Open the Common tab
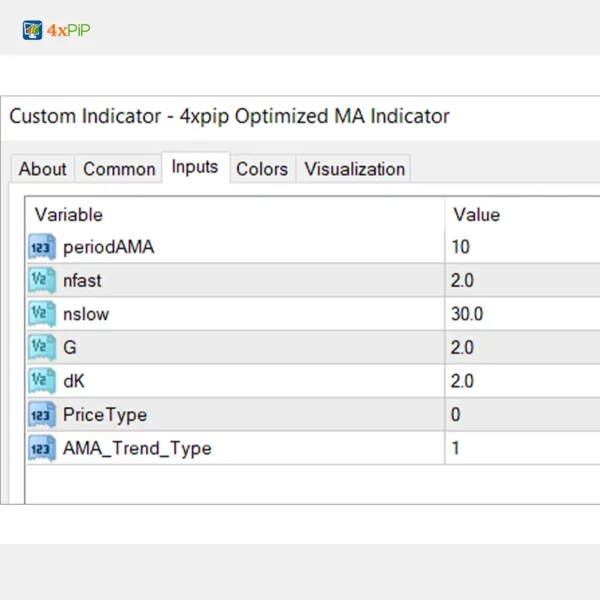Image resolution: width=600 pixels, height=600 pixels. (x=119, y=169)
